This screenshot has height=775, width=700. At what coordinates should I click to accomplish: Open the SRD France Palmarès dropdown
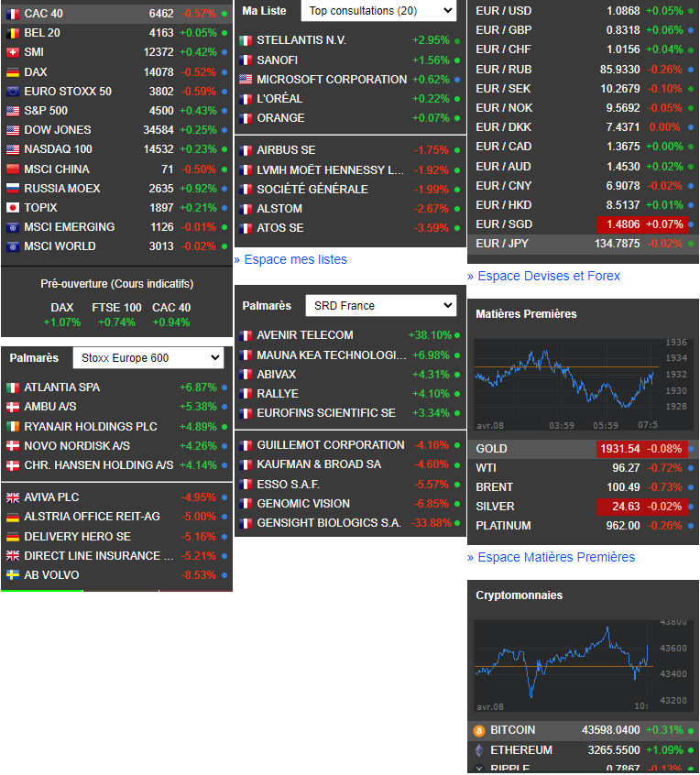(380, 305)
